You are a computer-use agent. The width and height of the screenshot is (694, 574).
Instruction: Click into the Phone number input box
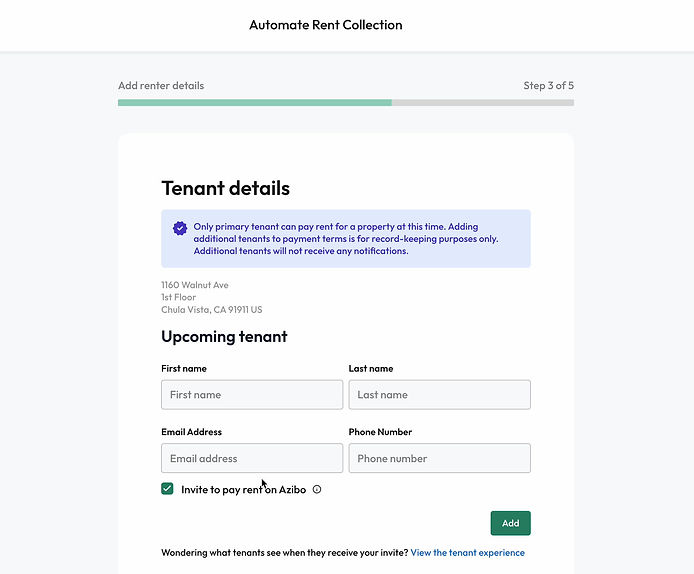[440, 458]
